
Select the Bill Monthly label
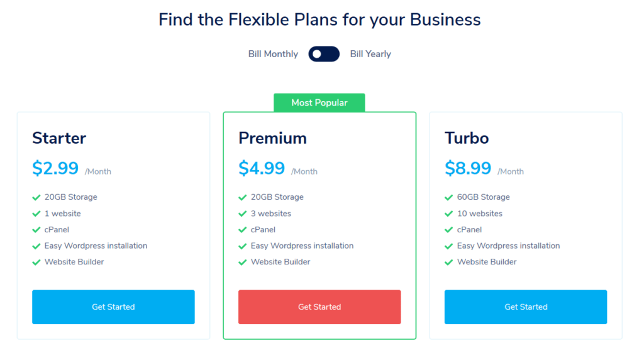[273, 54]
